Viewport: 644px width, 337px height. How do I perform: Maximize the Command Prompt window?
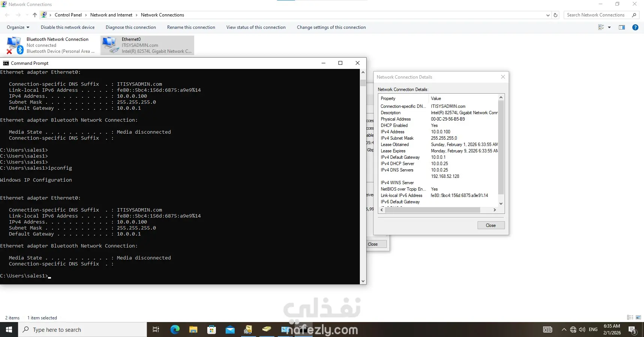[340, 63]
